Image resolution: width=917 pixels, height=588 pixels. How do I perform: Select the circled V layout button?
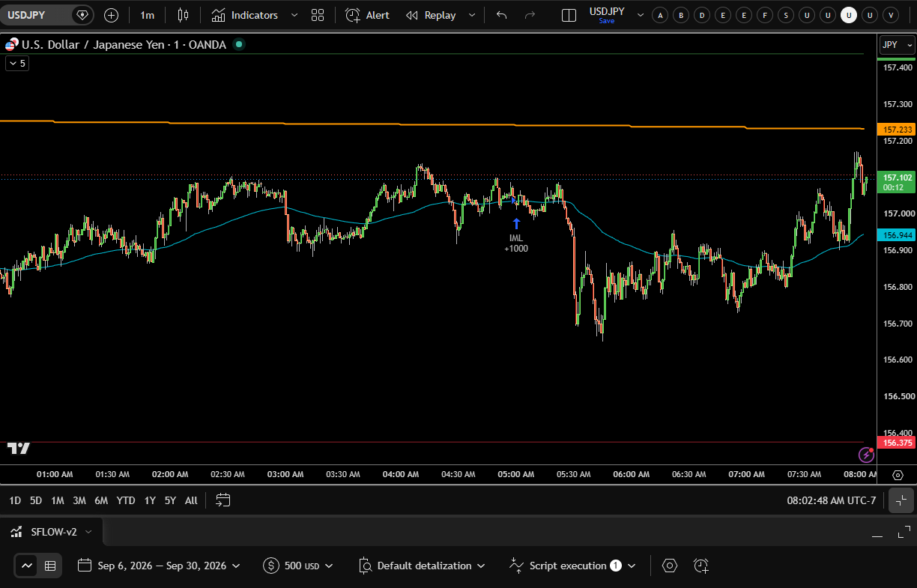[x=891, y=15]
